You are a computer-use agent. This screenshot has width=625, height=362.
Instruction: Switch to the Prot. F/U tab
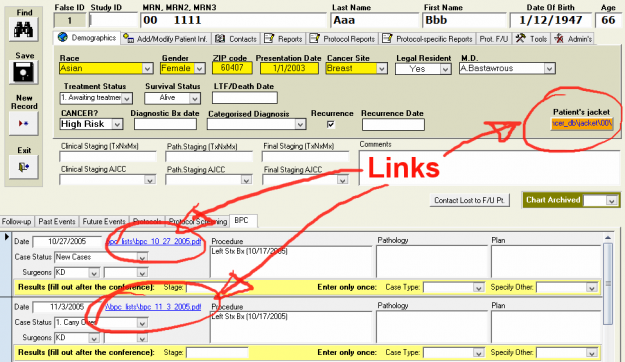coord(493,39)
